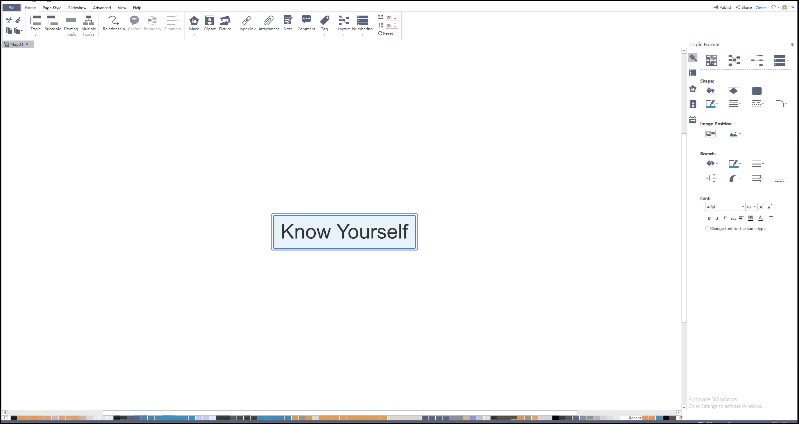Open the Help tab
This screenshot has width=799, height=424.
[x=137, y=8]
